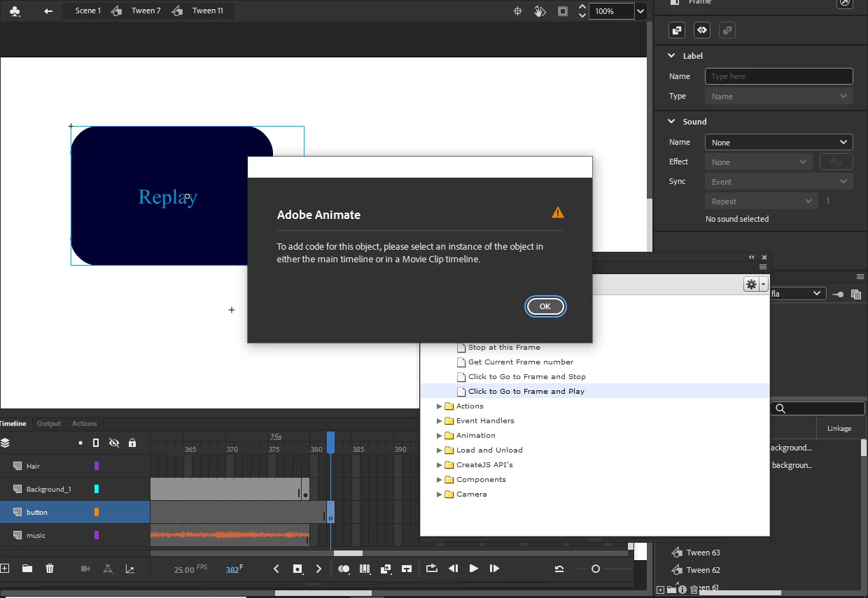Image resolution: width=868 pixels, height=598 pixels.
Task: Switch to the Output tab
Action: click(49, 423)
